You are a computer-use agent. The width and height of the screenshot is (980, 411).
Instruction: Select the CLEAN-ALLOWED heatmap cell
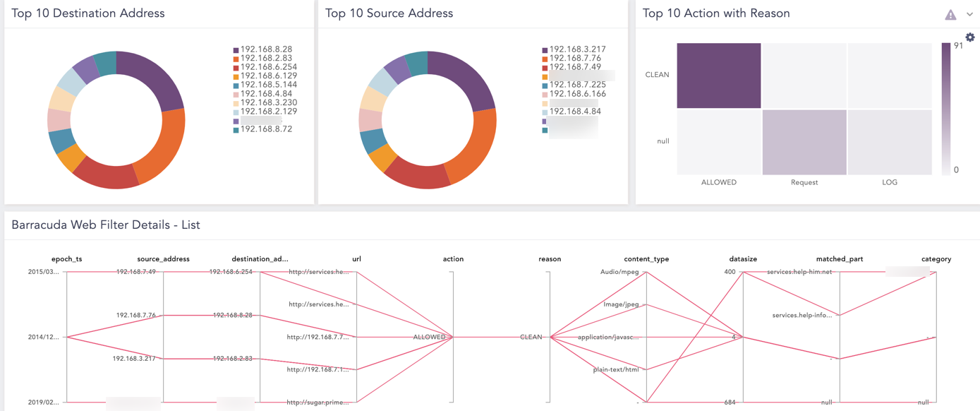[x=718, y=74]
